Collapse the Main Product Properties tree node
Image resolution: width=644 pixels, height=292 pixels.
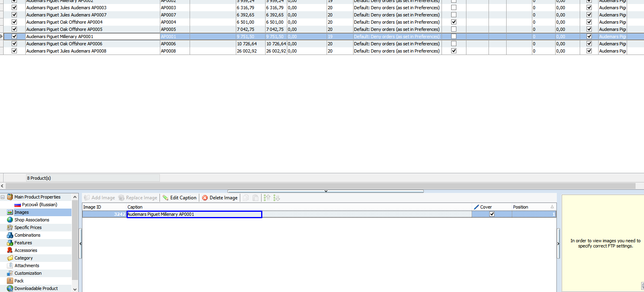coord(3,197)
